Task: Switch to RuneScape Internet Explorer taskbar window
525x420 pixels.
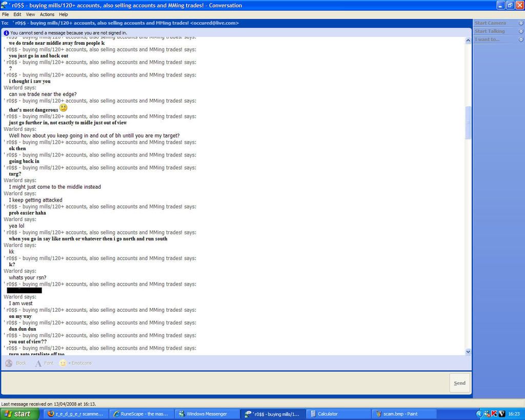Action: 141,414
